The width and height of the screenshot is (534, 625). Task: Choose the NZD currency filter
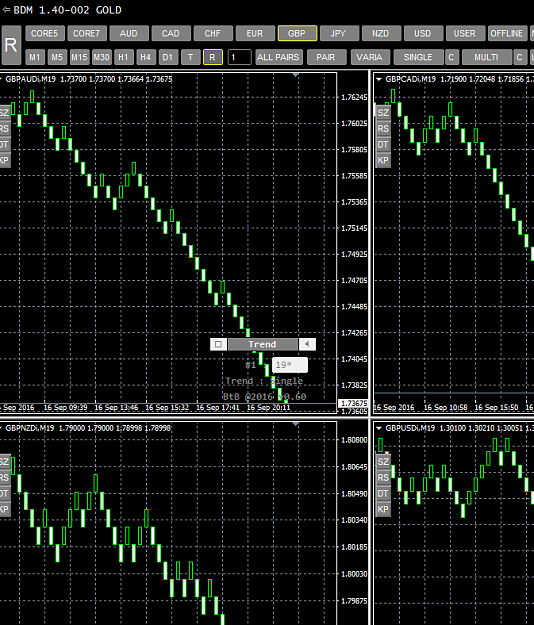coord(381,33)
